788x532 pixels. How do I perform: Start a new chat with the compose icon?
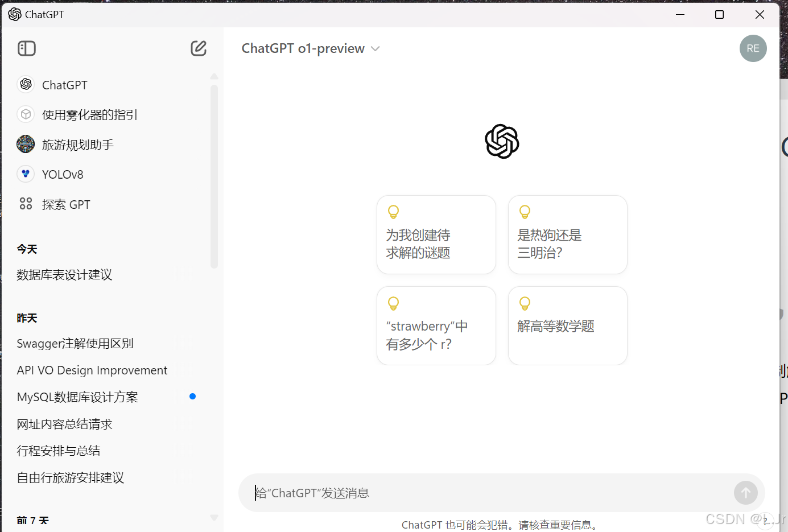199,48
